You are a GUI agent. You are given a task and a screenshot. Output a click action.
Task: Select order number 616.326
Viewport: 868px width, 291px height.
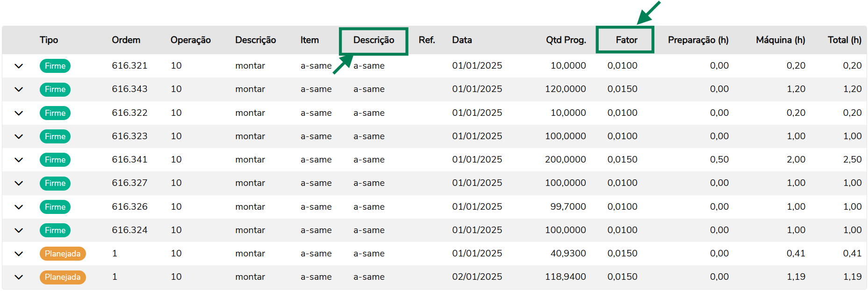[x=129, y=207]
